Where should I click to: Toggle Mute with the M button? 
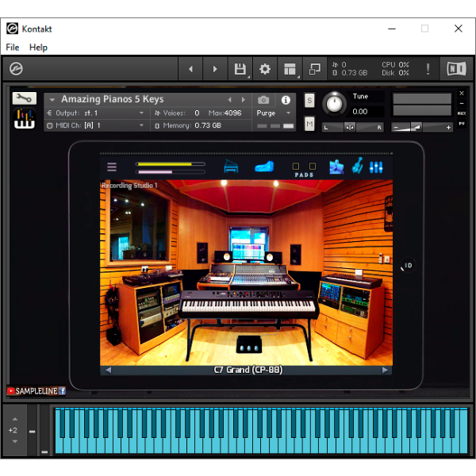[309, 124]
